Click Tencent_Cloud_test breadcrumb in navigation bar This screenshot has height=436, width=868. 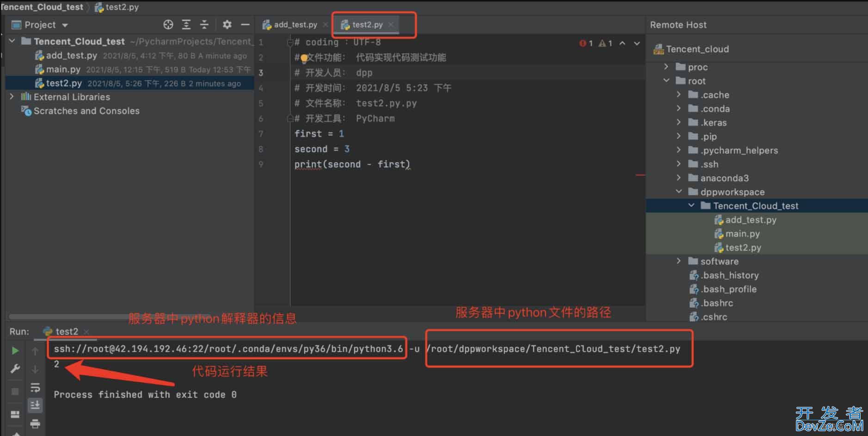pos(42,7)
